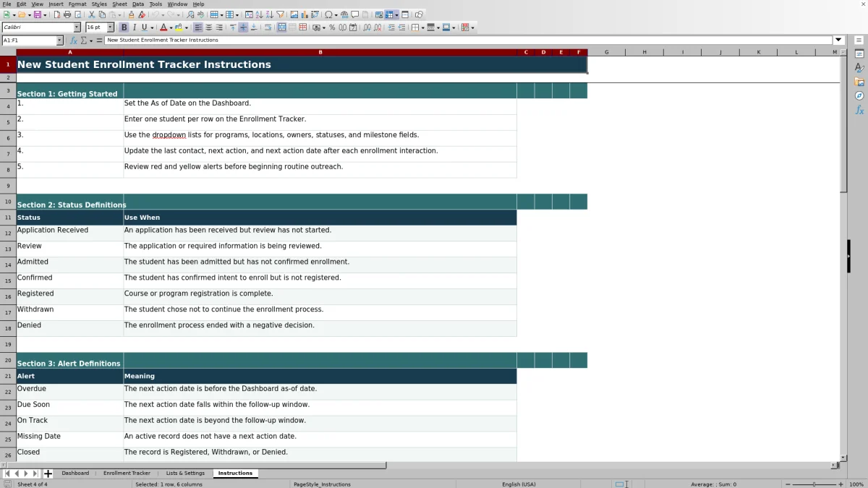Open the sidebar Styles panel icon
This screenshot has width=868, height=488.
click(859, 68)
